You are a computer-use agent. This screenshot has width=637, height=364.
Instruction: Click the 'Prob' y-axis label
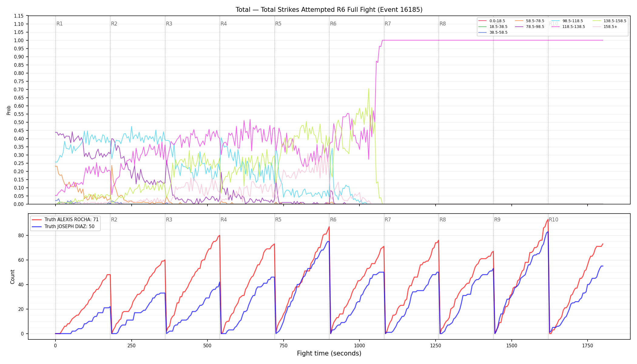click(8, 110)
